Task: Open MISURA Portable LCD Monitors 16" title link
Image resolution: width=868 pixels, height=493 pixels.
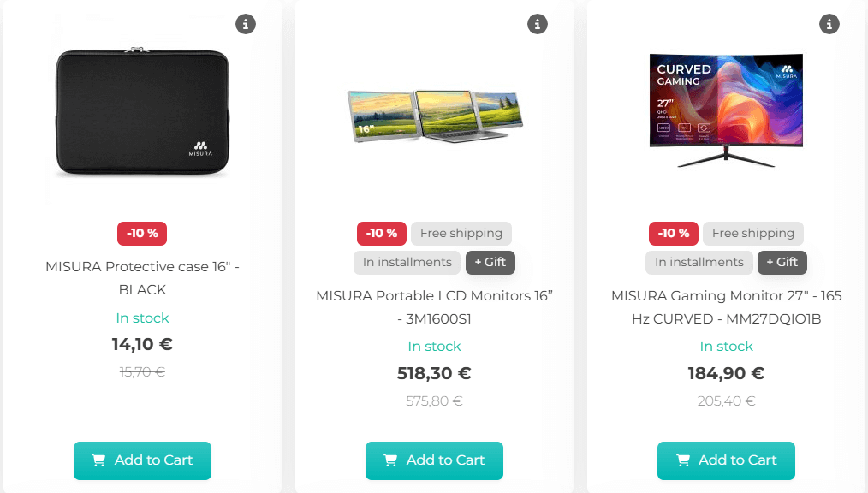Action: (434, 307)
